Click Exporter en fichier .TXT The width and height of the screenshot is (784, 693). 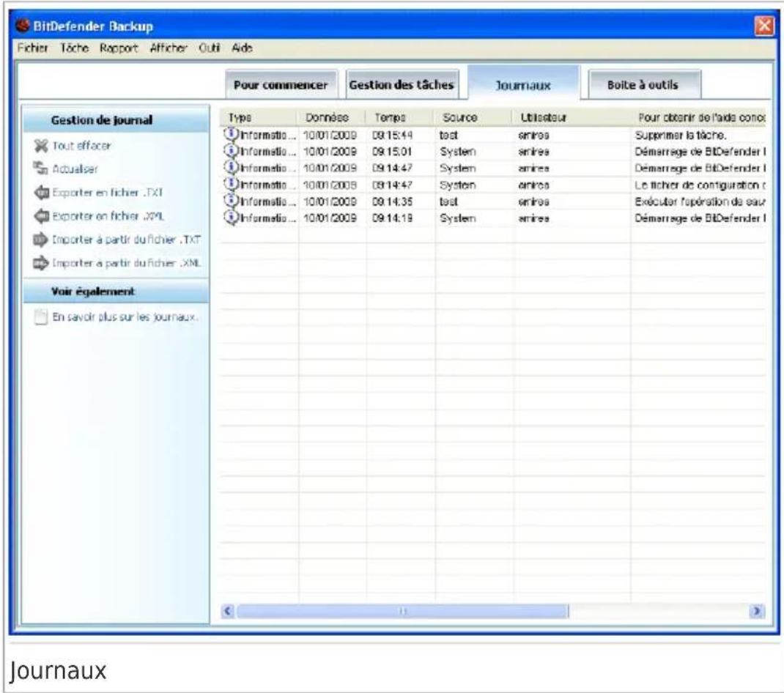(x=108, y=193)
